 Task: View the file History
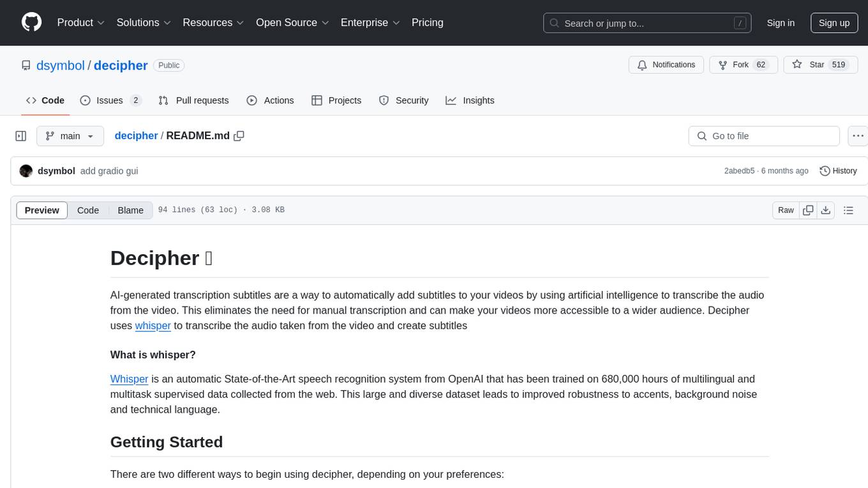838,171
